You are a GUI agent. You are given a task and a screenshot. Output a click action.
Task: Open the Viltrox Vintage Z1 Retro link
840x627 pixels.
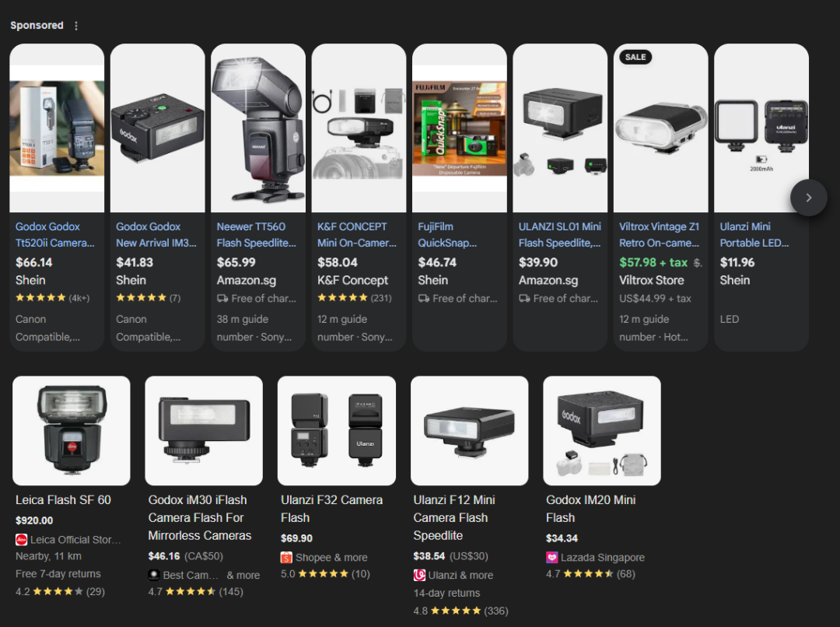659,235
